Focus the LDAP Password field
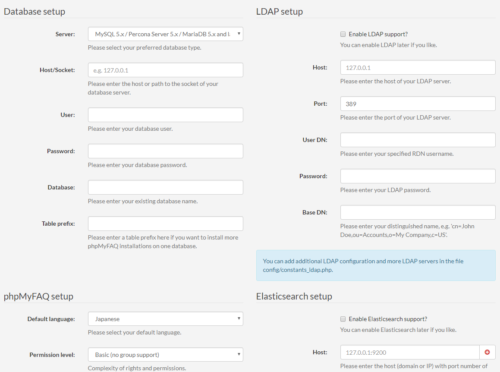This screenshot has width=500, height=372. click(418, 176)
